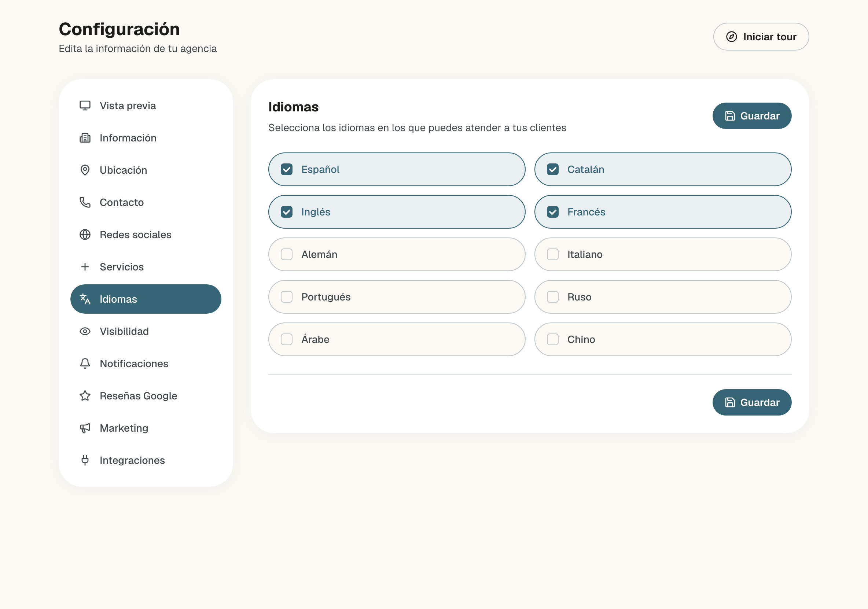Click the bottom Guardar button label

point(760,403)
